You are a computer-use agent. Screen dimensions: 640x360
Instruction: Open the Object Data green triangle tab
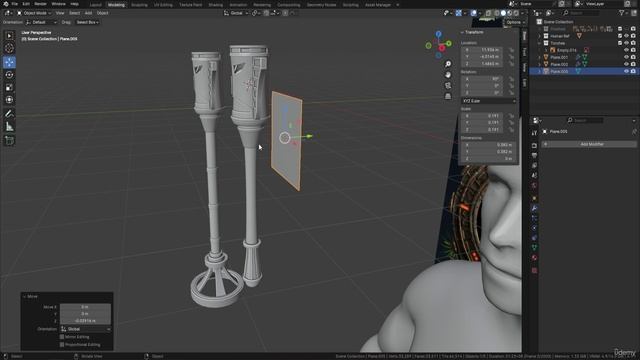(x=534, y=248)
